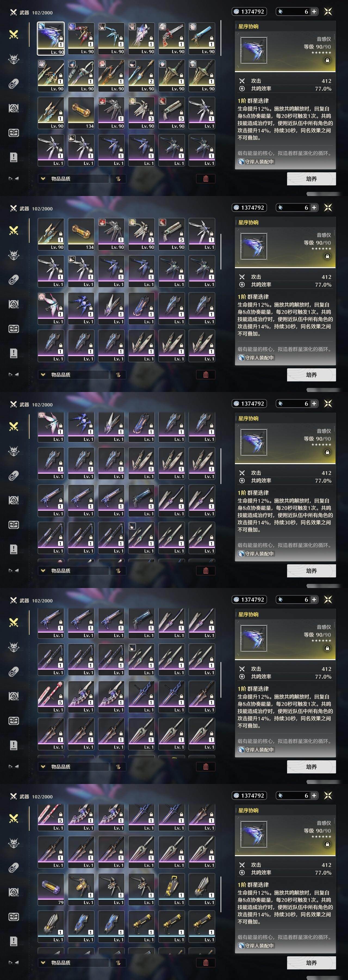The image size is (348, 980).
Task: Expand 物品品质 sort dropdown in bottommost screen
Action: [x=73, y=963]
